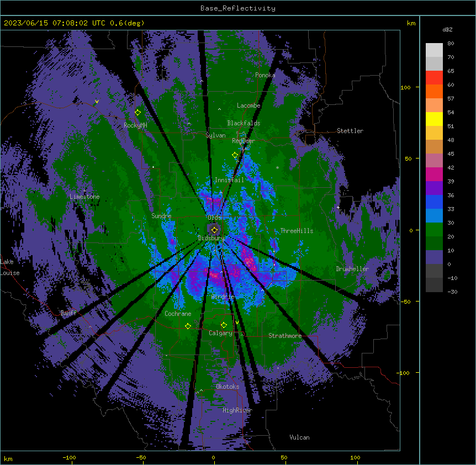Select the bright green 20-30 dBZ swatch
Viewport: 476px width, 465px height.
pyautogui.click(x=434, y=230)
